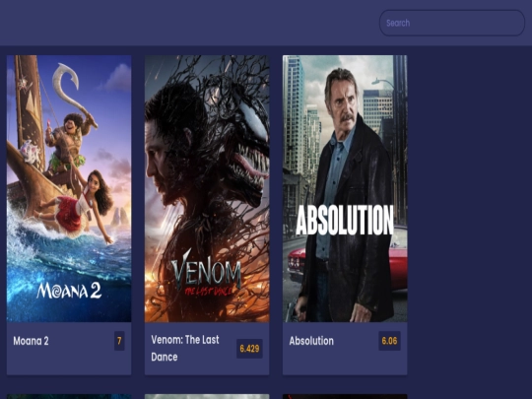Click the Venom logo on poster artwork
This screenshot has height=399, width=532.
point(206,274)
